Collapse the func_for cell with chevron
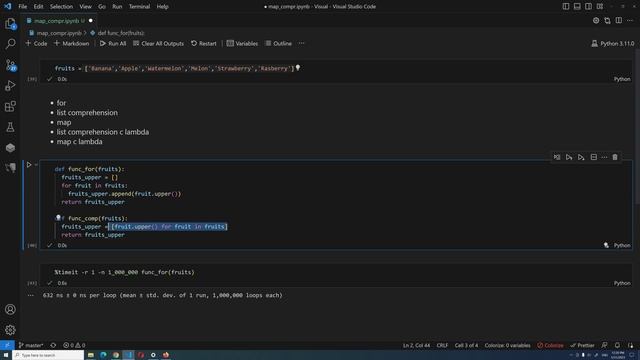This screenshot has width=640, height=360. pos(36,165)
